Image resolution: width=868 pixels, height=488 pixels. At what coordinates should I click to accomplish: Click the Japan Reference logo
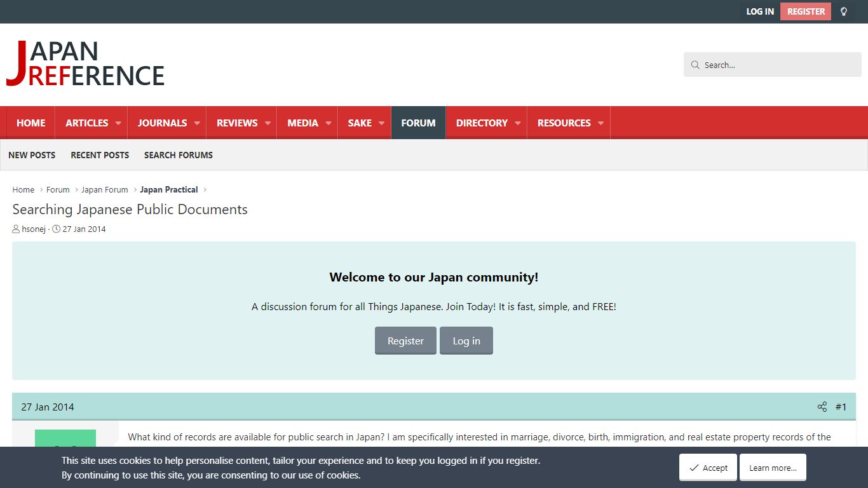(86, 64)
